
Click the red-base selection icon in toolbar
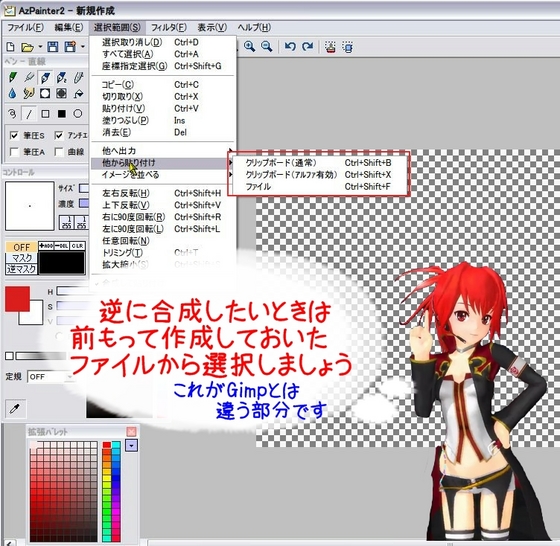click(x=330, y=47)
